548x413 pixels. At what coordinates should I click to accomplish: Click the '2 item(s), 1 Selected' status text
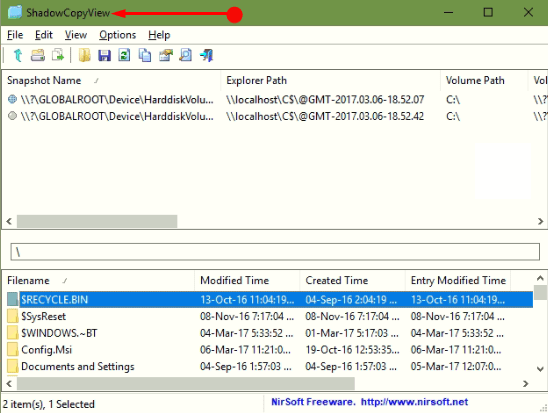click(x=49, y=404)
